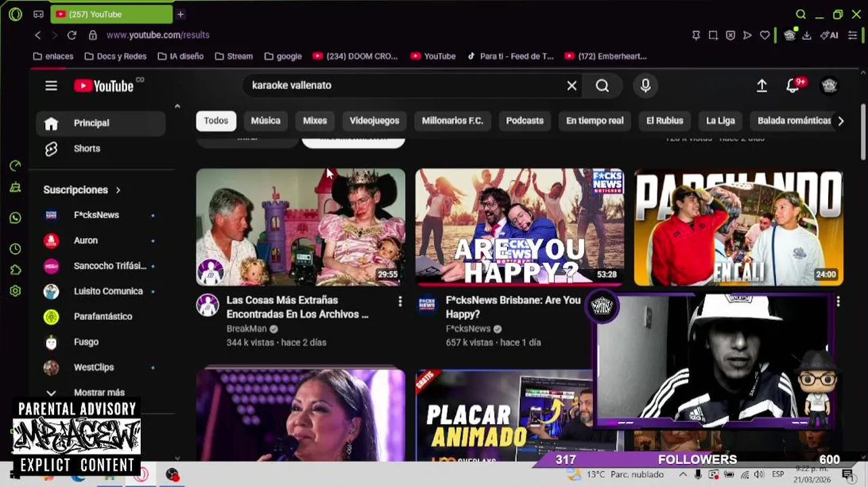The width and height of the screenshot is (868, 487).
Task: Open the GX Corner gamepad icon
Action: click(39, 14)
